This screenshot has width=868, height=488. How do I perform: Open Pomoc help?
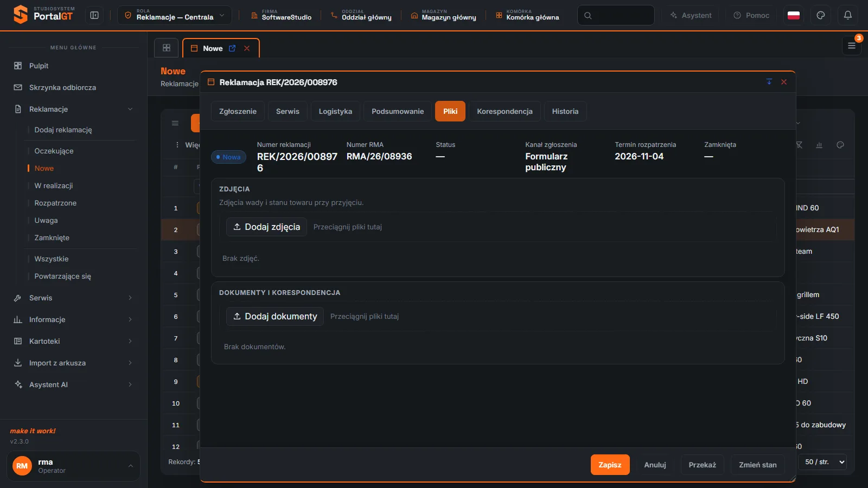tap(751, 15)
